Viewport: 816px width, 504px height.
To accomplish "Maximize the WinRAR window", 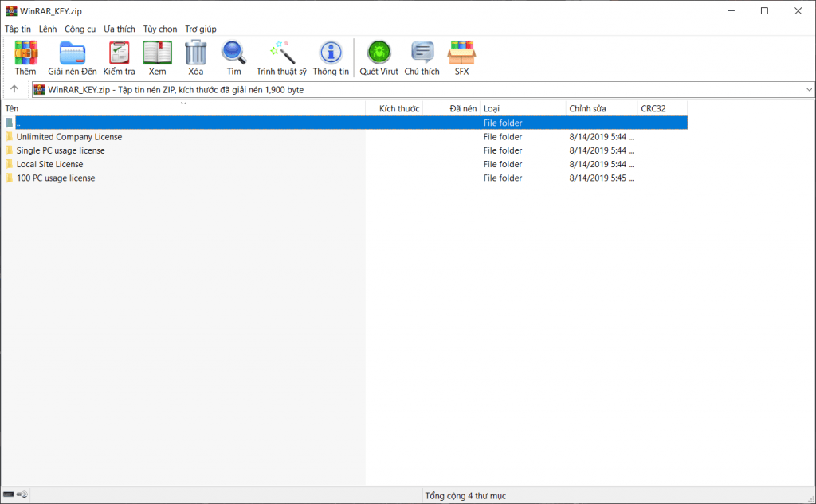I will 764,11.
